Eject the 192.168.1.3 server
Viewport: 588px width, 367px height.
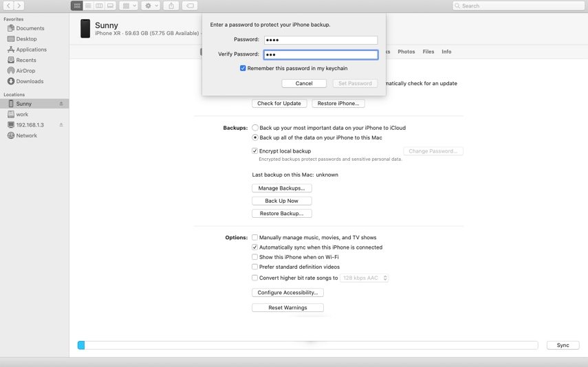[61, 125]
